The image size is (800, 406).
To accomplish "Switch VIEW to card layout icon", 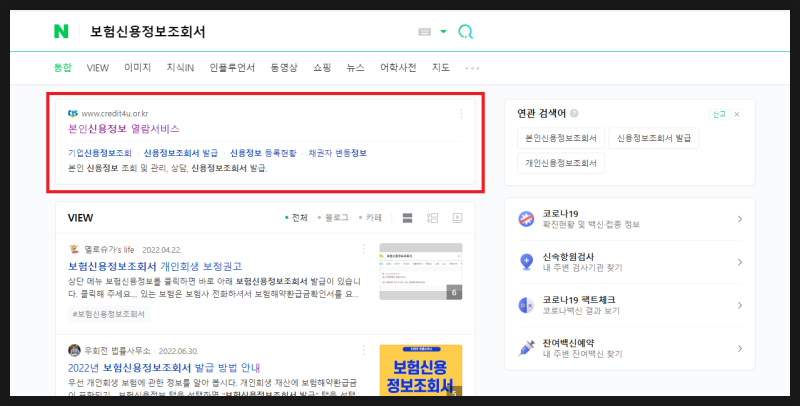I will click(407, 218).
